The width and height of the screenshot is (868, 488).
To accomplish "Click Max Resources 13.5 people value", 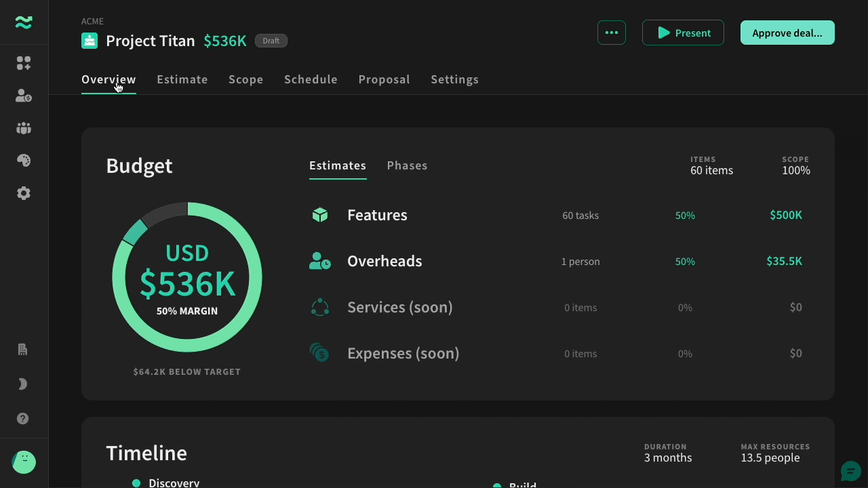I will pos(770,457).
